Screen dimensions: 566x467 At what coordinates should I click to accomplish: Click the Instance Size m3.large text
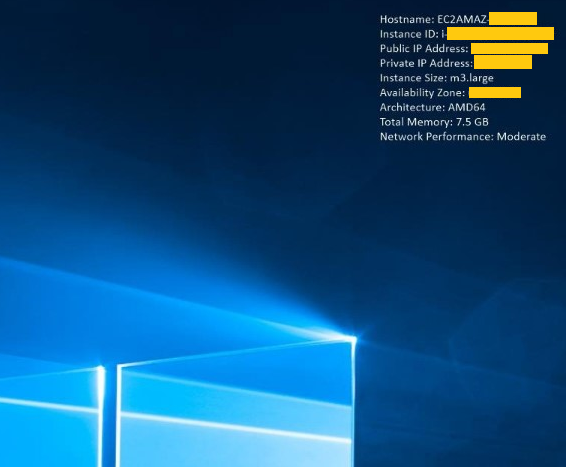436,78
